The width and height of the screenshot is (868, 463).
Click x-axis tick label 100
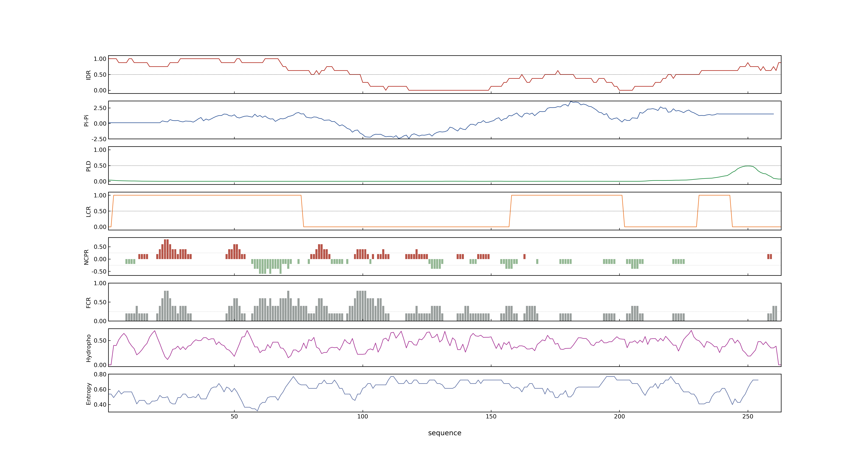point(363,416)
